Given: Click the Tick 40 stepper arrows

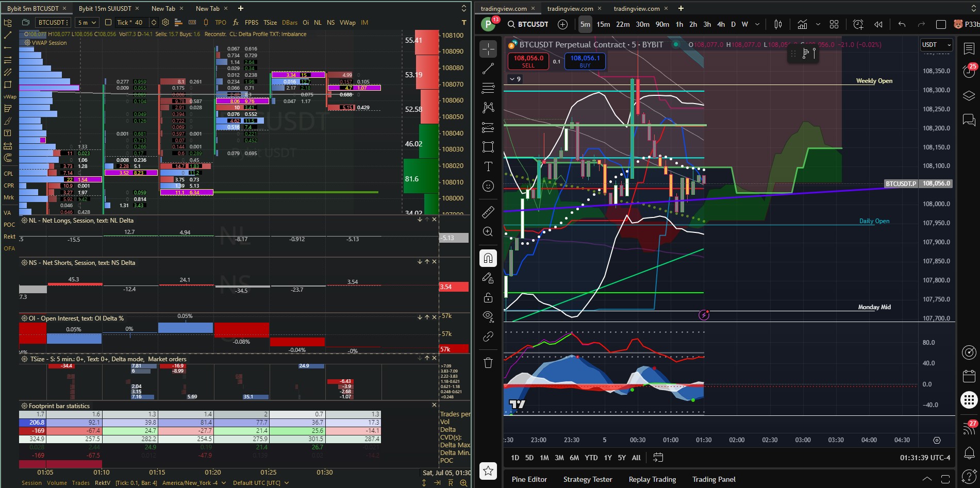Looking at the screenshot, I should tap(154, 23).
